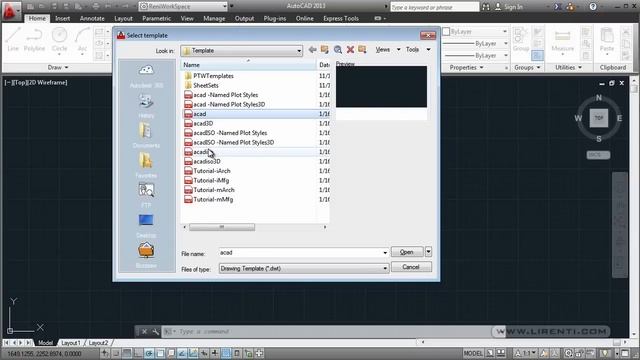Switch to the Annotate ribbon tab
Viewport: 640px width, 360px height.
(x=92, y=18)
